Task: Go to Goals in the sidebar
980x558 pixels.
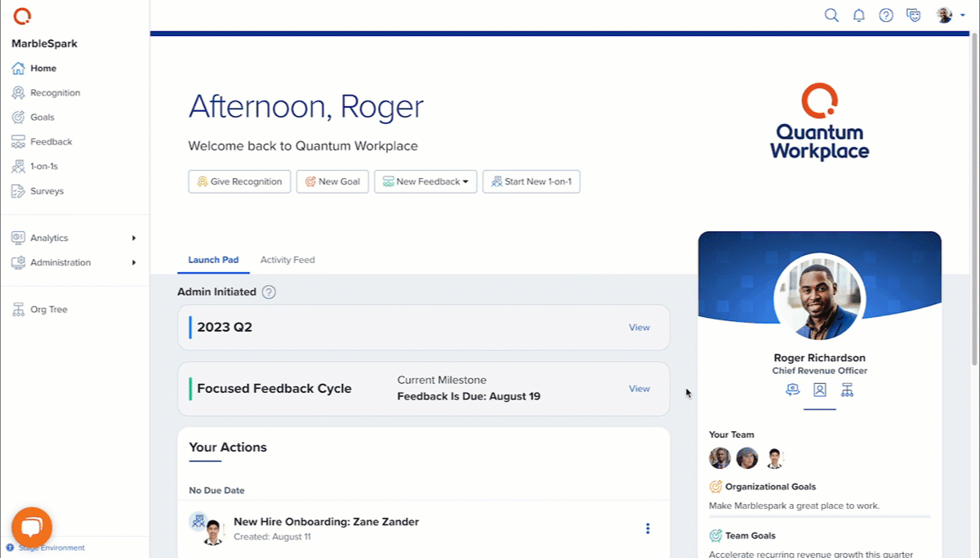Action: coord(42,117)
